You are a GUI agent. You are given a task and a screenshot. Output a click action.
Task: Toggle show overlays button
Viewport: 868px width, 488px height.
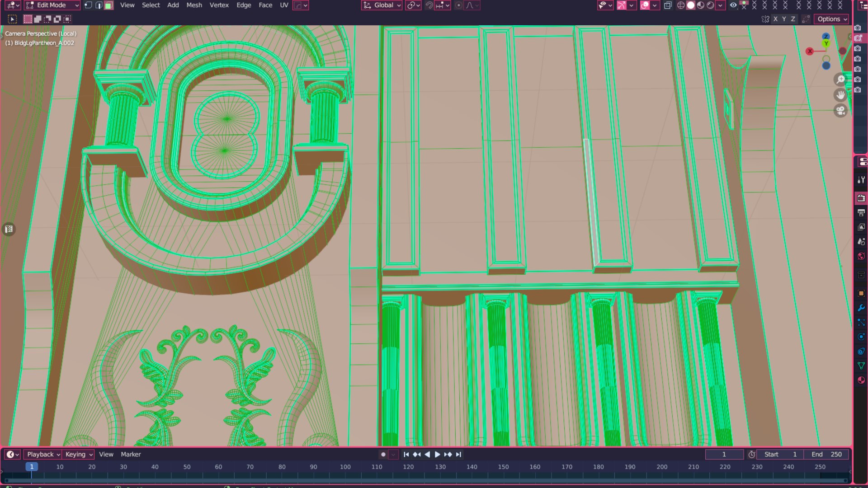pyautogui.click(x=645, y=5)
